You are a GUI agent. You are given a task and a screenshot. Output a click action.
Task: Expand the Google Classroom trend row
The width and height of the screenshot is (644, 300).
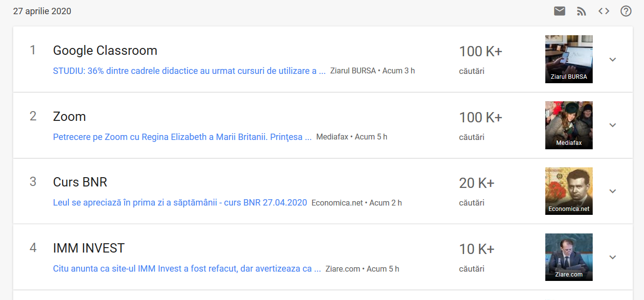pos(613,59)
